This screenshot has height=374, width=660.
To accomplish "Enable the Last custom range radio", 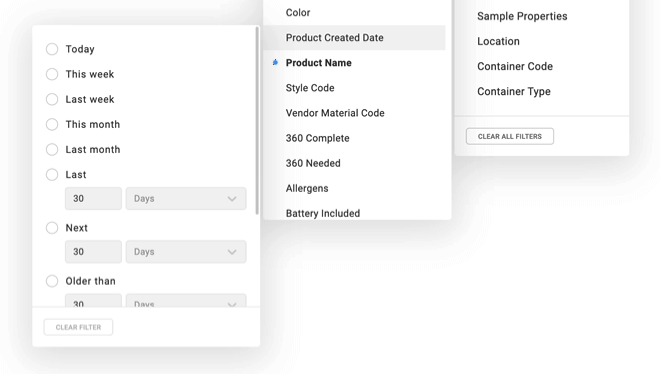I will (x=52, y=175).
